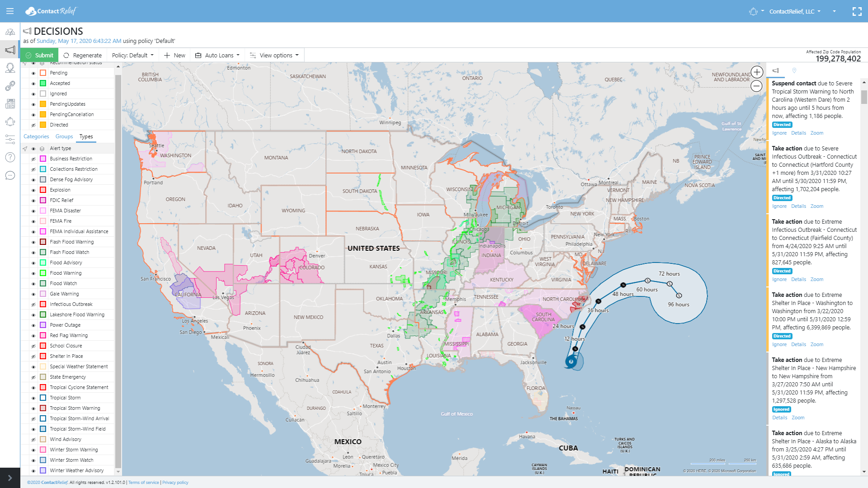Open the View options dropdown
Screen dimensions: 868x488
pyautogui.click(x=274, y=55)
